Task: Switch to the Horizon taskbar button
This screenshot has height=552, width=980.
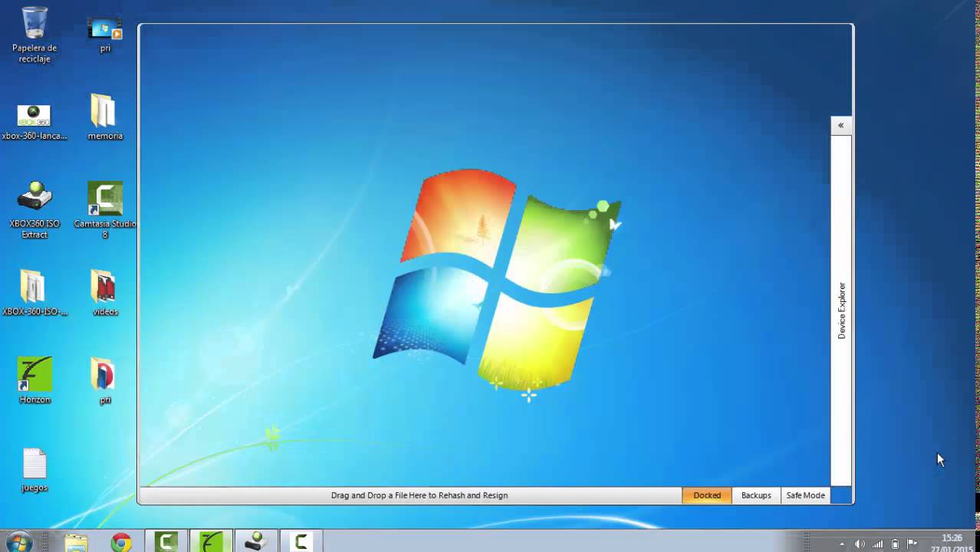Action: [x=211, y=542]
